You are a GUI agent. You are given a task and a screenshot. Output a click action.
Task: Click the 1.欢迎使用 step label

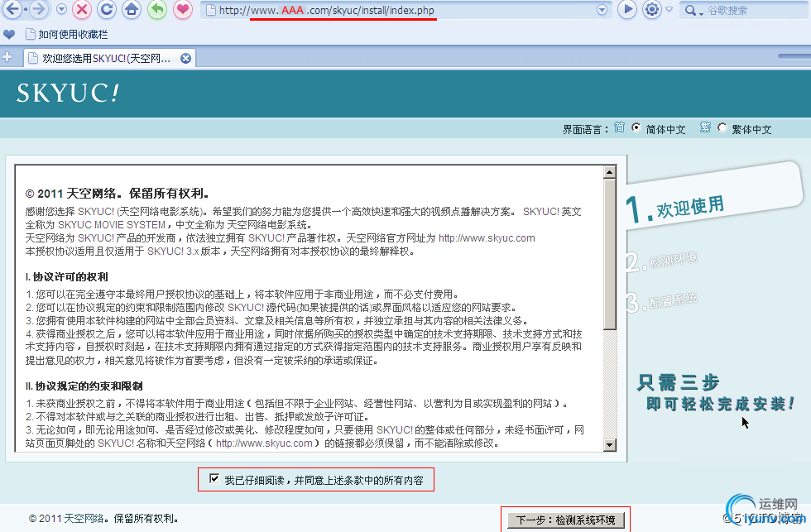pos(674,208)
